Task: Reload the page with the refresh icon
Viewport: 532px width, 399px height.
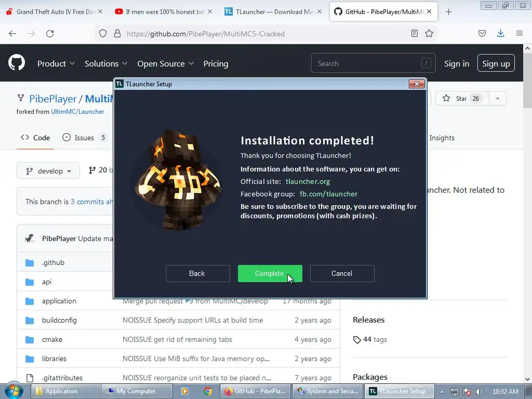Action: coord(50,34)
